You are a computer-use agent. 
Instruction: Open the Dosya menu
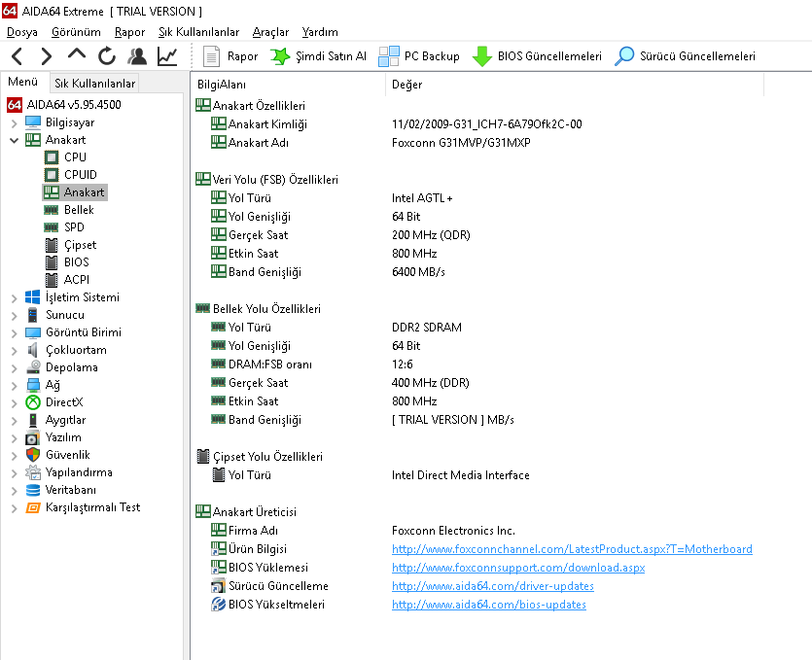coord(22,32)
